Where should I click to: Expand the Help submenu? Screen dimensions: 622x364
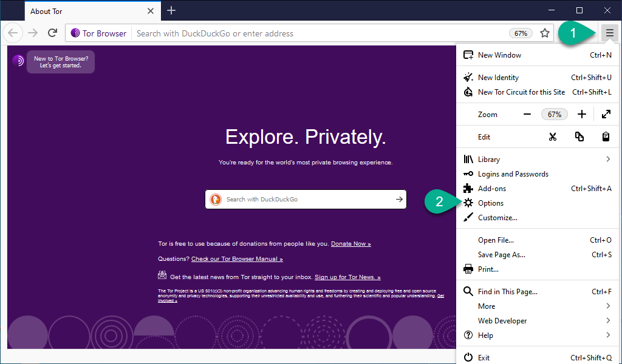point(538,335)
